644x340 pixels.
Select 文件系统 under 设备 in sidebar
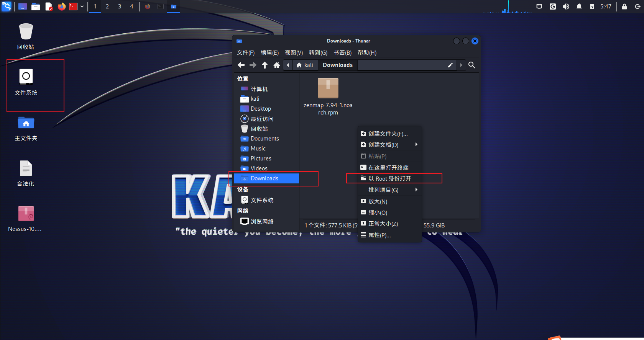pos(266,200)
